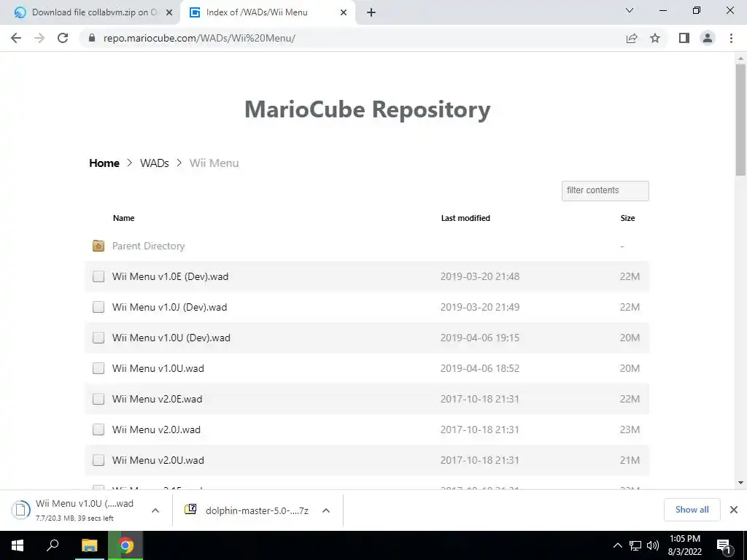Open Wii Menu v2.0J.wad link

click(x=156, y=429)
